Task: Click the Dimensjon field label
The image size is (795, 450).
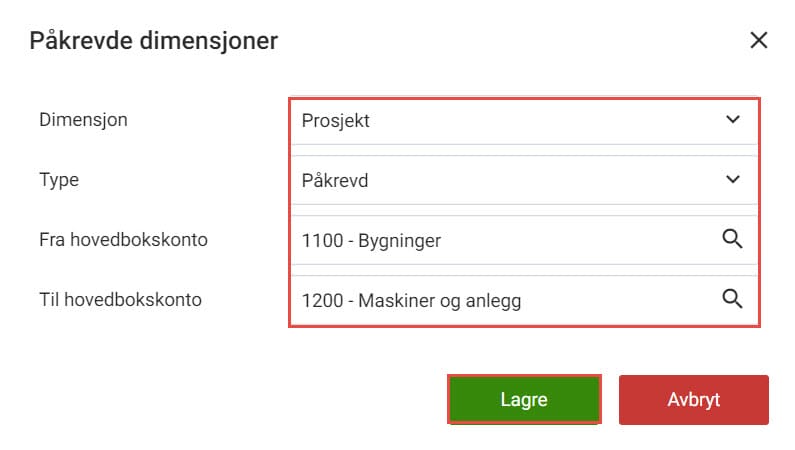Action: coord(83,120)
